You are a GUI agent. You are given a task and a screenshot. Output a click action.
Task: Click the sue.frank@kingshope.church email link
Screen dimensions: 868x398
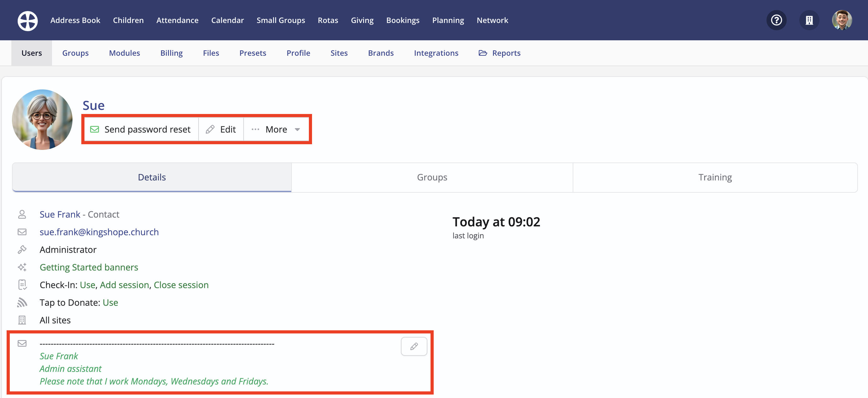click(99, 232)
